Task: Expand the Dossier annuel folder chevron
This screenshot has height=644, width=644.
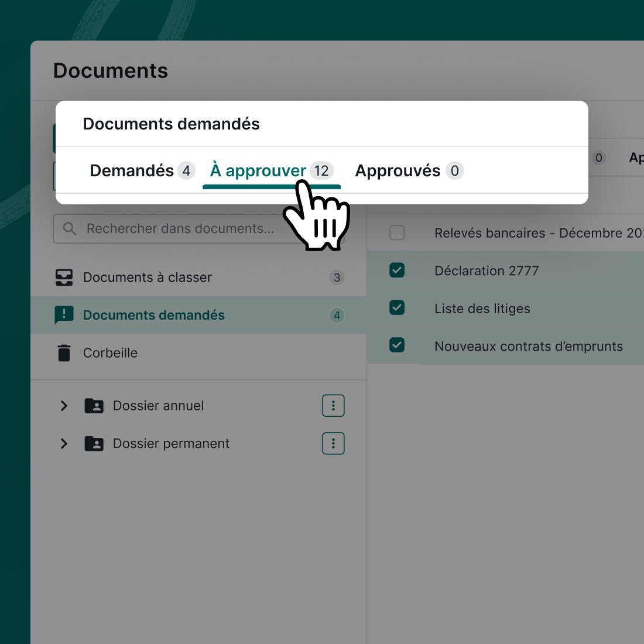Action: tap(64, 406)
